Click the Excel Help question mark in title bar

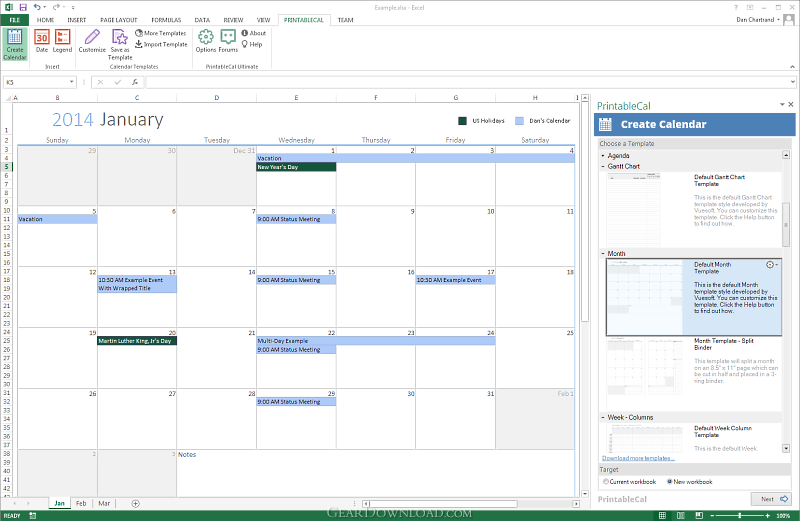click(736, 8)
